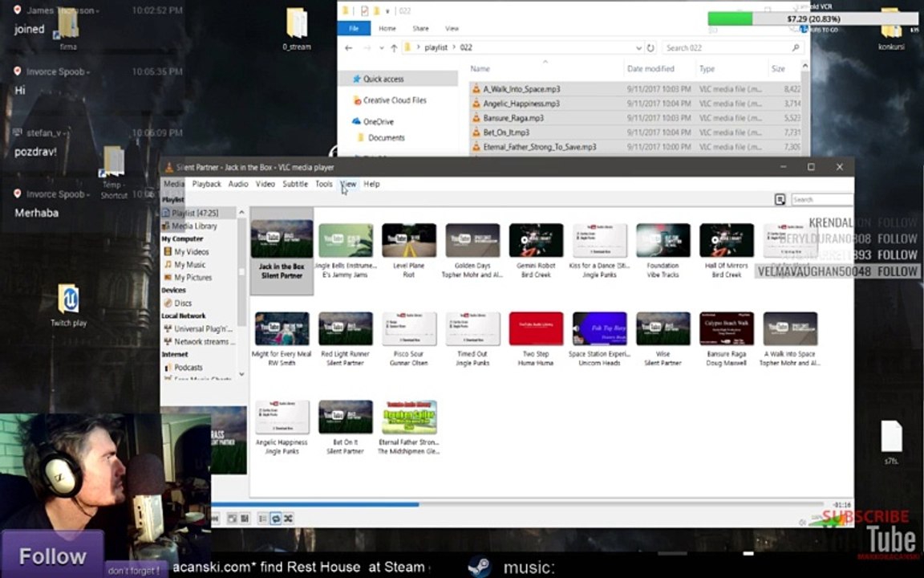Open the Playback menu in VLC
The image size is (924, 578).
click(206, 184)
